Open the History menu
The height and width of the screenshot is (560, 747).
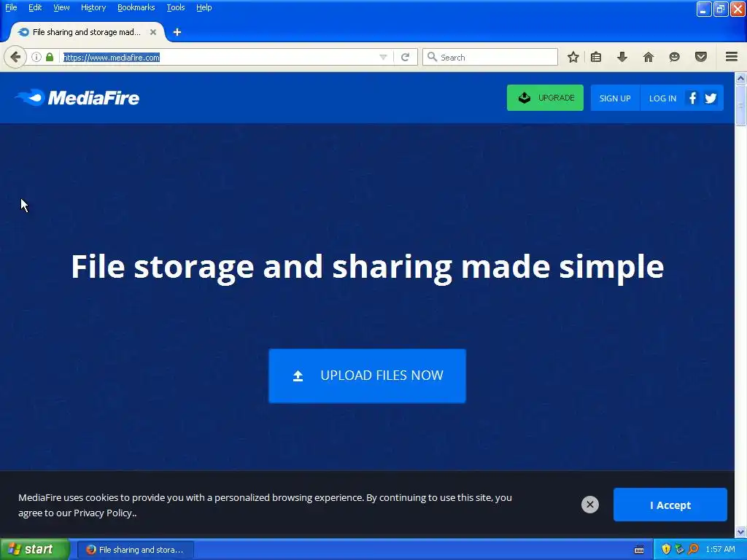click(x=93, y=7)
